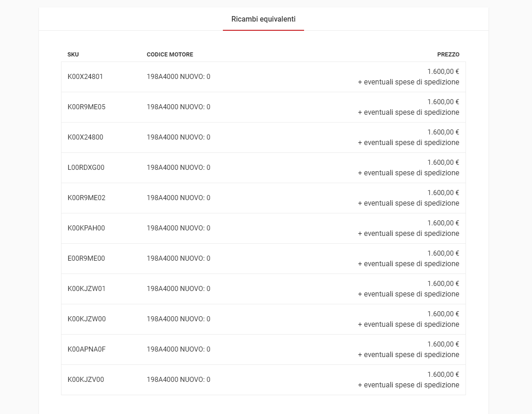Select SKU K00X24801 row
This screenshot has height=414, width=532.
tap(263, 77)
